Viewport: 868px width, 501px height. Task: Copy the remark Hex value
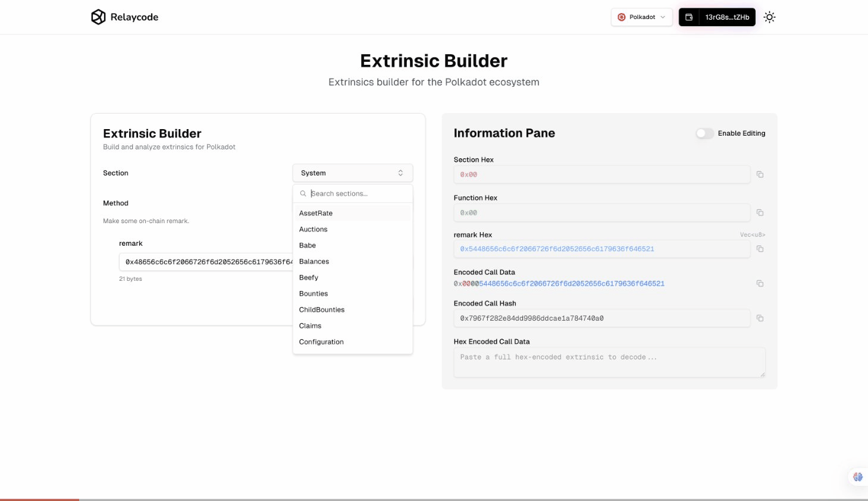760,249
